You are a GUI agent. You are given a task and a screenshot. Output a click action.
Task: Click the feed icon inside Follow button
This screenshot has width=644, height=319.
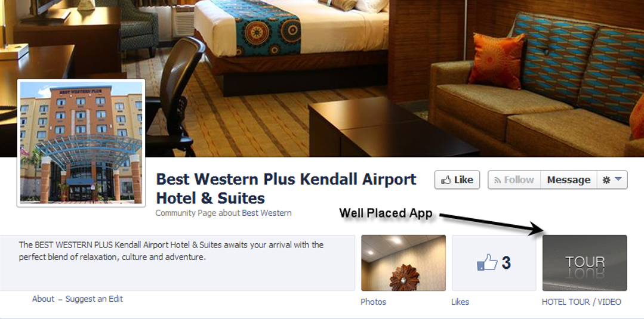[x=497, y=180]
